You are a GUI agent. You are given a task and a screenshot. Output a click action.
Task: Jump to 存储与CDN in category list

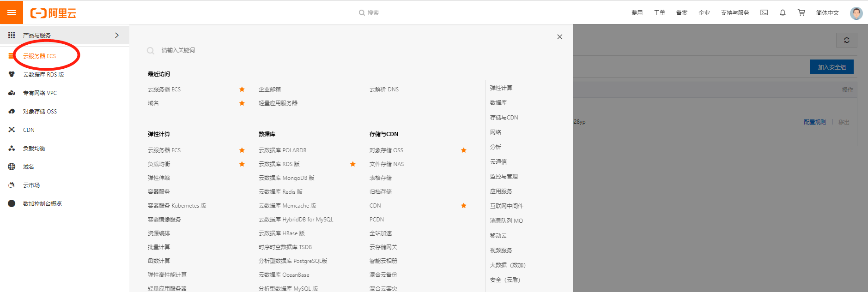[504, 118]
